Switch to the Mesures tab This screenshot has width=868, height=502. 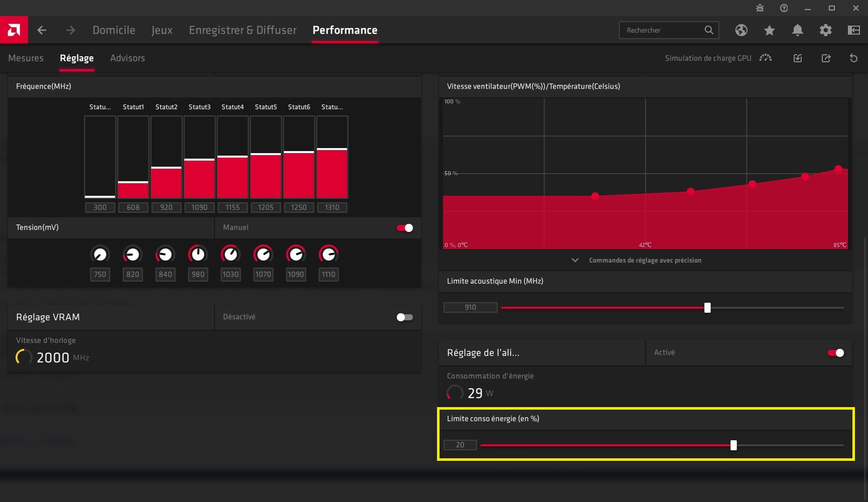[x=26, y=58]
